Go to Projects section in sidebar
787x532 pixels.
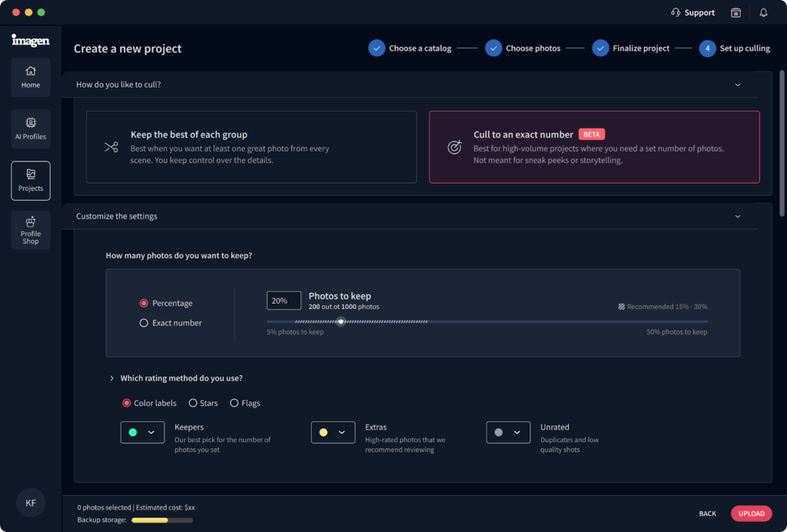point(31,180)
